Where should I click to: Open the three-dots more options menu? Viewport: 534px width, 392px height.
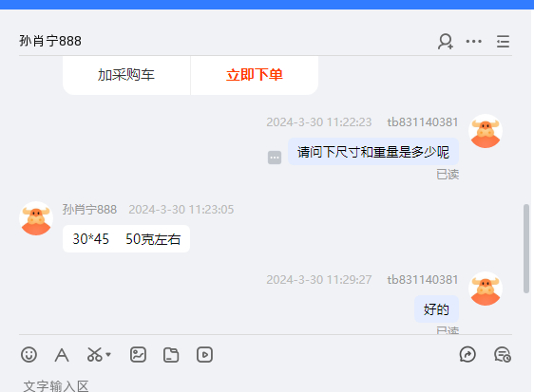click(x=474, y=42)
